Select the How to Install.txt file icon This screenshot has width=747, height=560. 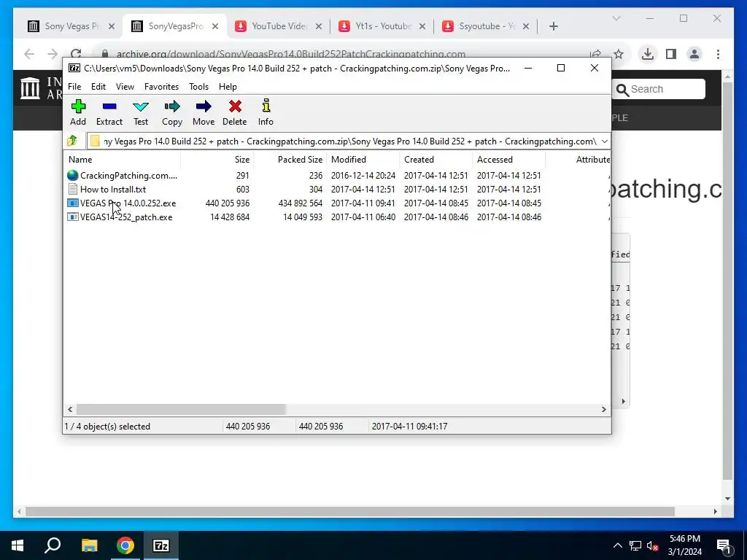pos(72,189)
